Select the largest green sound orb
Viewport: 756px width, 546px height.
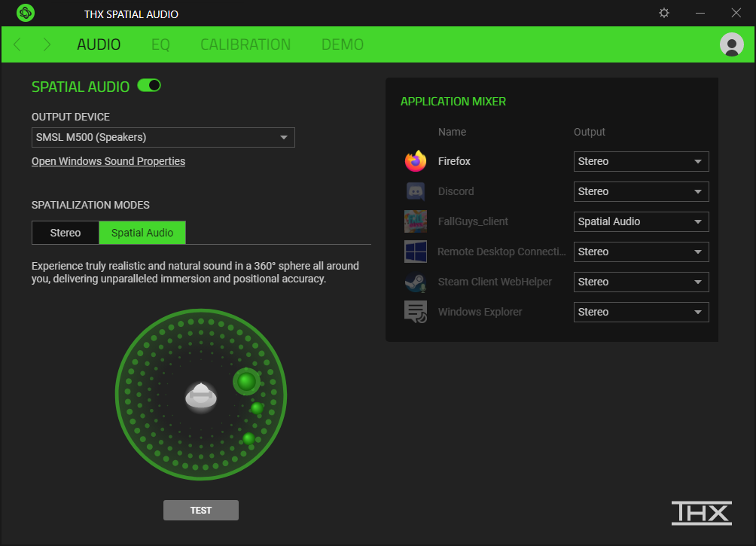click(246, 382)
